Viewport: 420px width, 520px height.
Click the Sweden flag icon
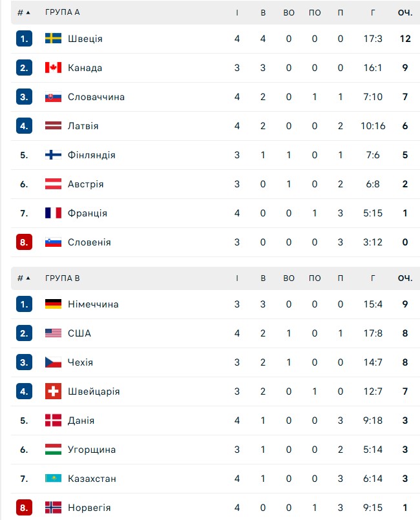(53, 39)
